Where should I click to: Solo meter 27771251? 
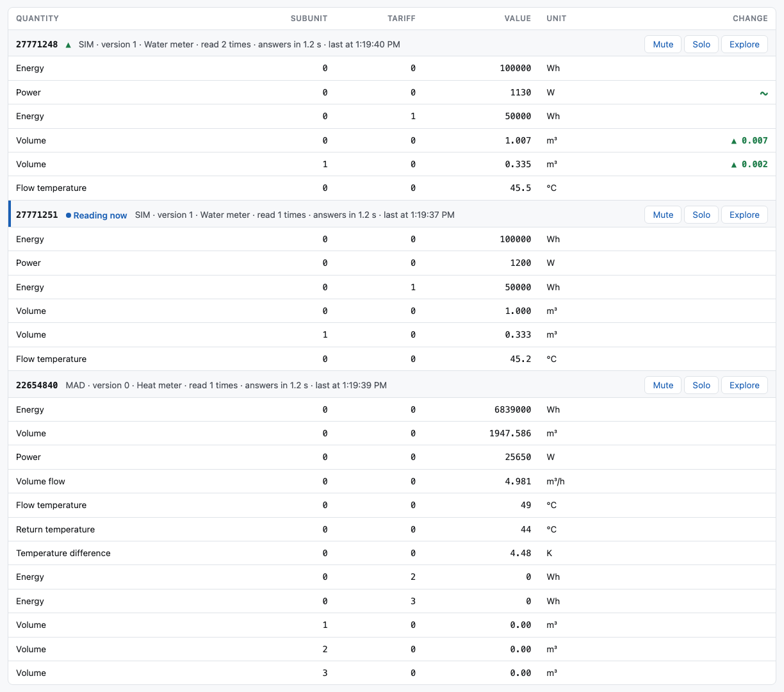(701, 215)
